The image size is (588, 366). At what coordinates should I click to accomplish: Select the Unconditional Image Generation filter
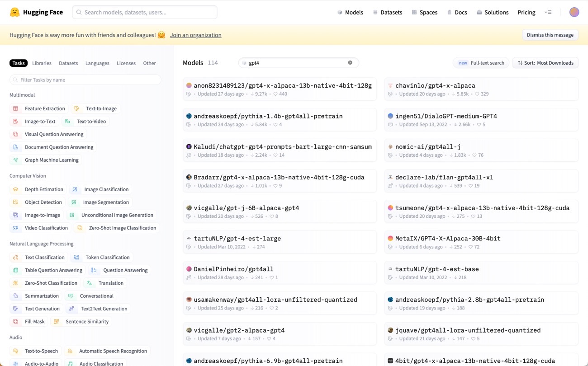coord(111,215)
